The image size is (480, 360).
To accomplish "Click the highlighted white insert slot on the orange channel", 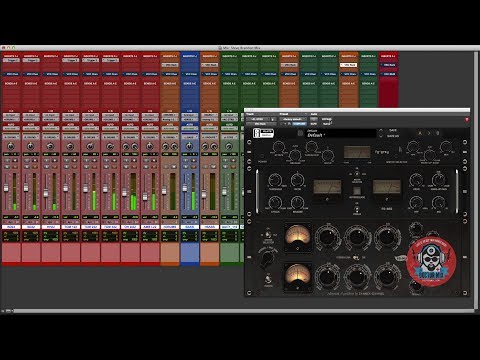I will 348,65.
